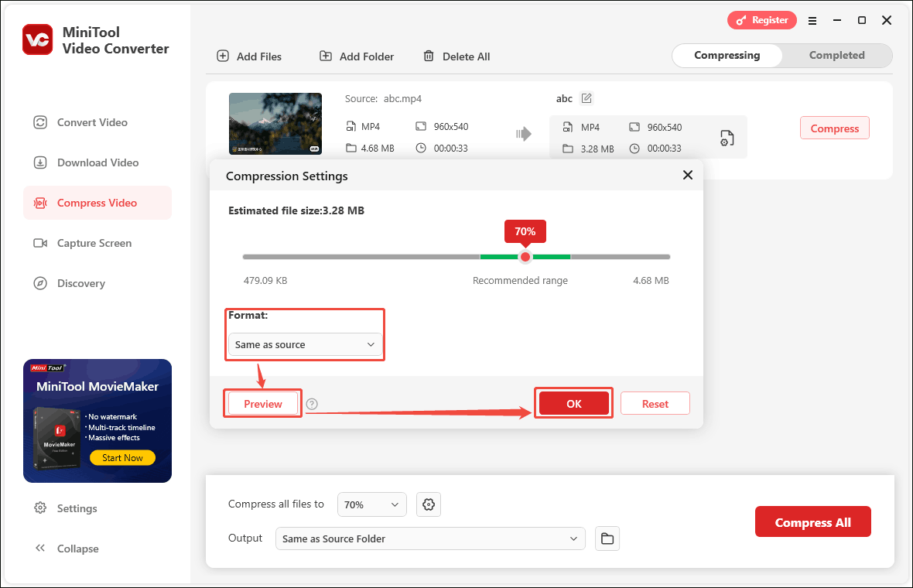Open the Output folder dropdown
The height and width of the screenshot is (588, 913).
coord(429,538)
